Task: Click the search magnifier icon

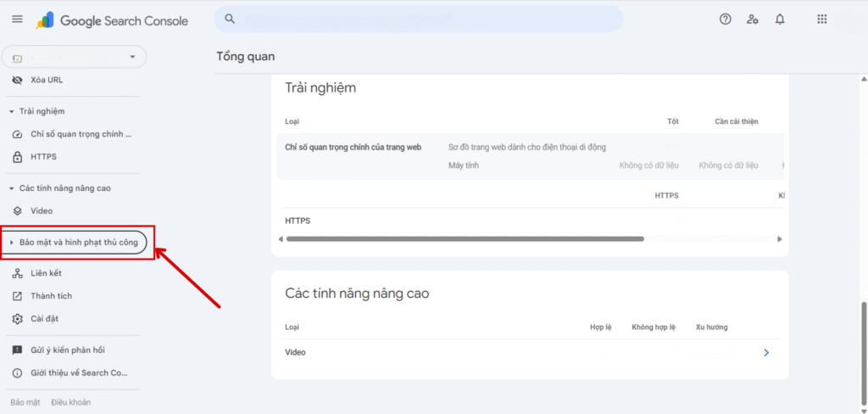Action: tap(230, 20)
